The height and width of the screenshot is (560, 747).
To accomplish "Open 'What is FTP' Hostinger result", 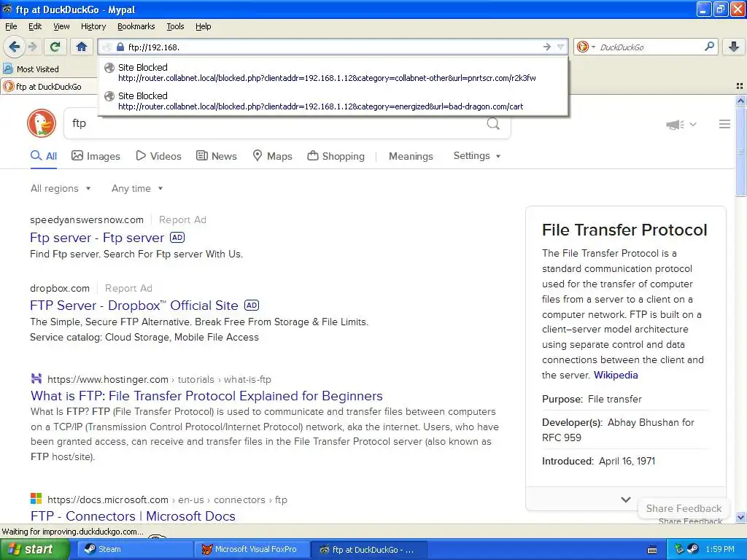I will coord(206,396).
